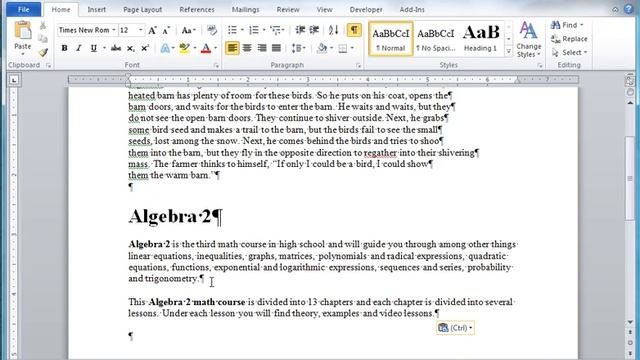This screenshot has width=640, height=360.
Task: Toggle Align Text Left
Action: (x=232, y=48)
